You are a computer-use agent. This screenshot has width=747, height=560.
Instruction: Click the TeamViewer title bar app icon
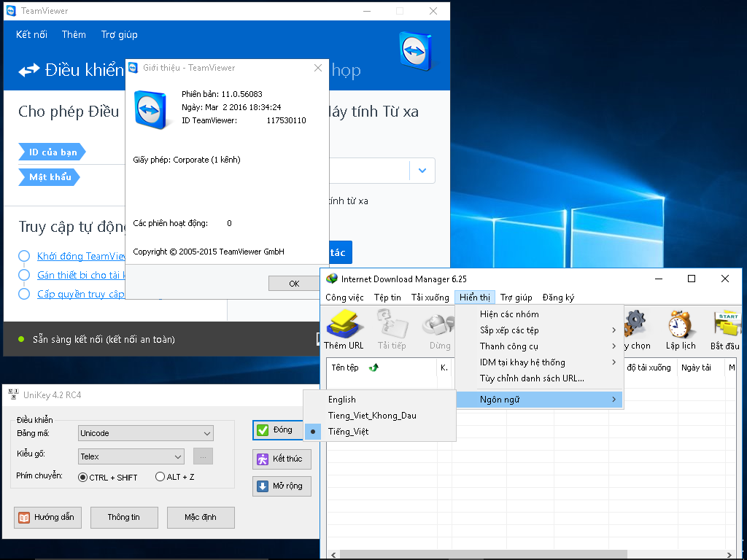(11, 10)
